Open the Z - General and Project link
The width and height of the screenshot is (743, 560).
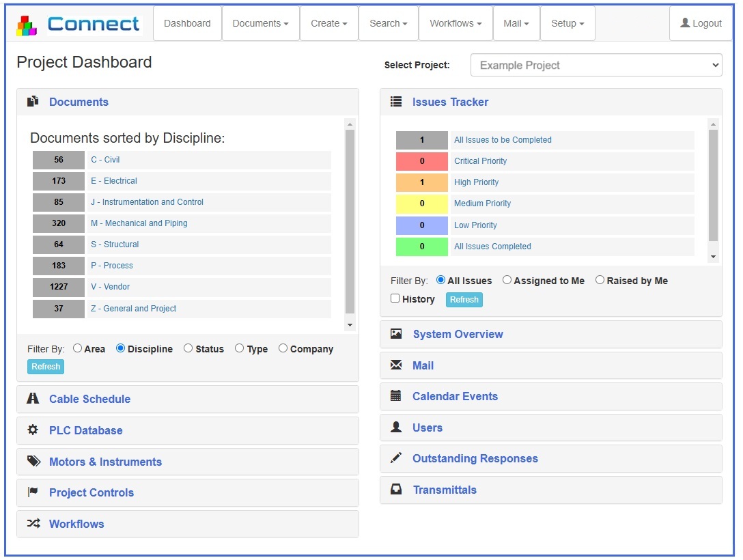click(134, 309)
